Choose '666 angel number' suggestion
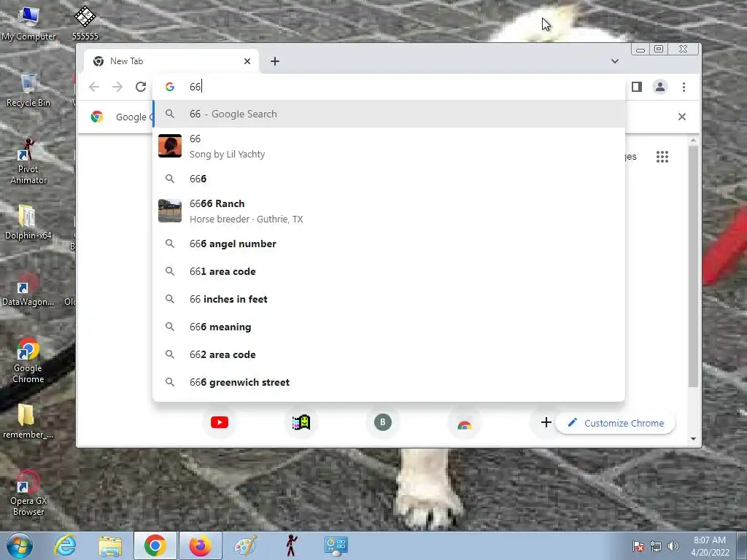The image size is (747, 560). point(389,244)
